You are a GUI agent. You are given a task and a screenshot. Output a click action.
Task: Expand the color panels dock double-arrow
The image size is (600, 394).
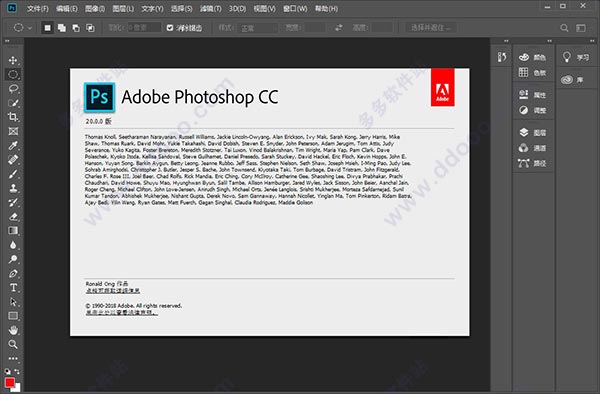[x=549, y=41]
